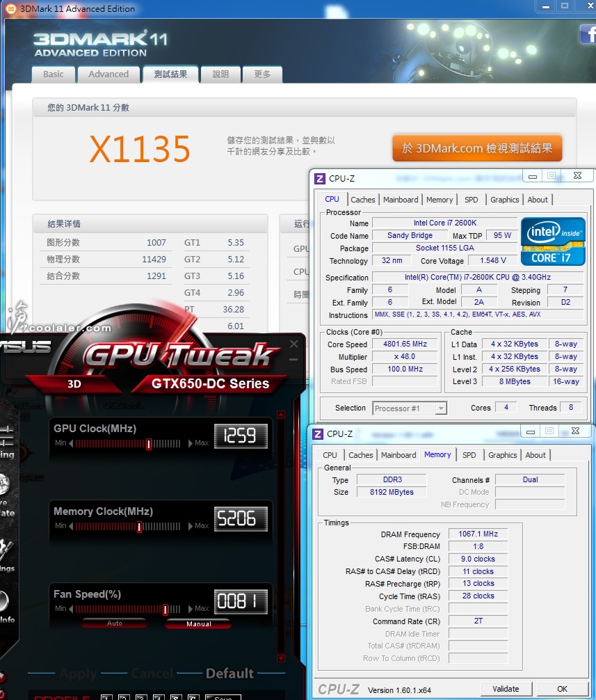Open Graphics tab in upper CPU-Z window

pyautogui.click(x=504, y=200)
